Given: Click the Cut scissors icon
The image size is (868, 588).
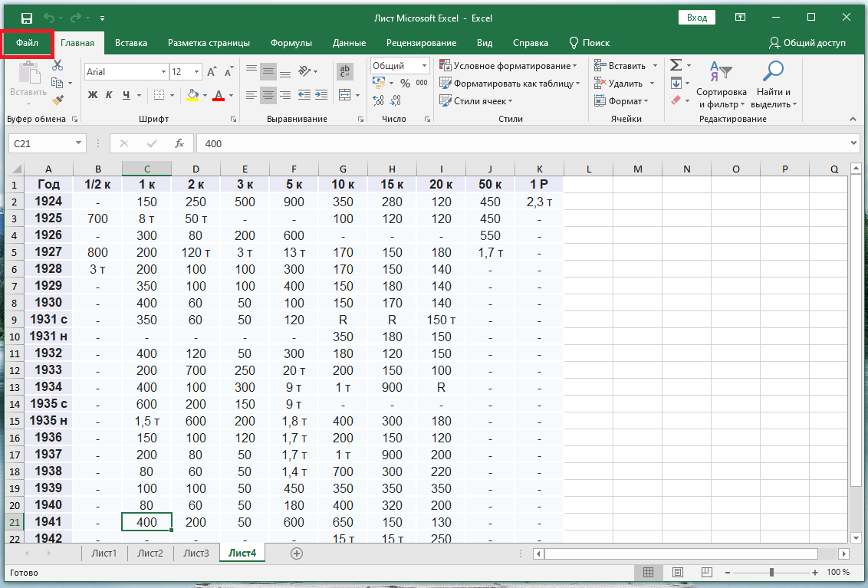Looking at the screenshot, I should [x=58, y=65].
